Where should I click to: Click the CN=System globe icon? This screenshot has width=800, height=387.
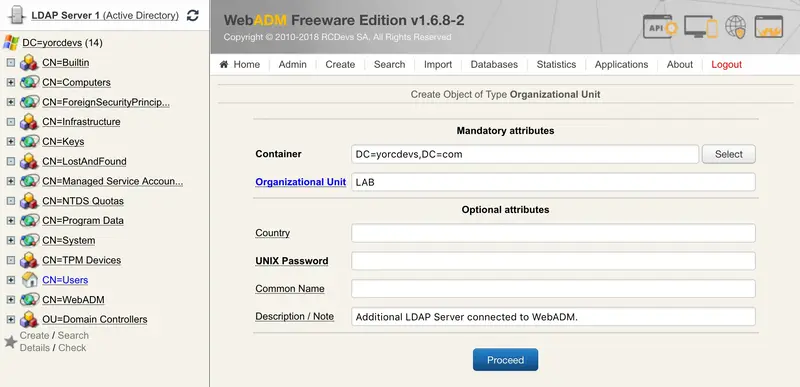pos(30,240)
